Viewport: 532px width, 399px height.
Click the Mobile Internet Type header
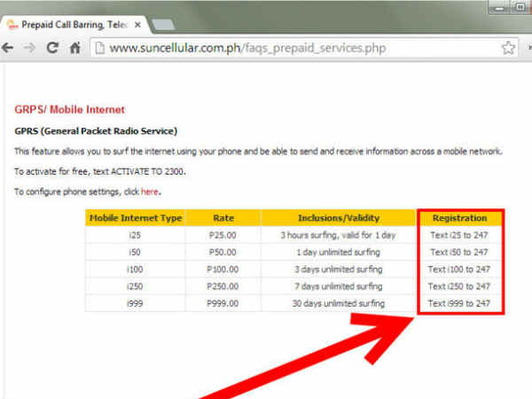pyautogui.click(x=135, y=218)
